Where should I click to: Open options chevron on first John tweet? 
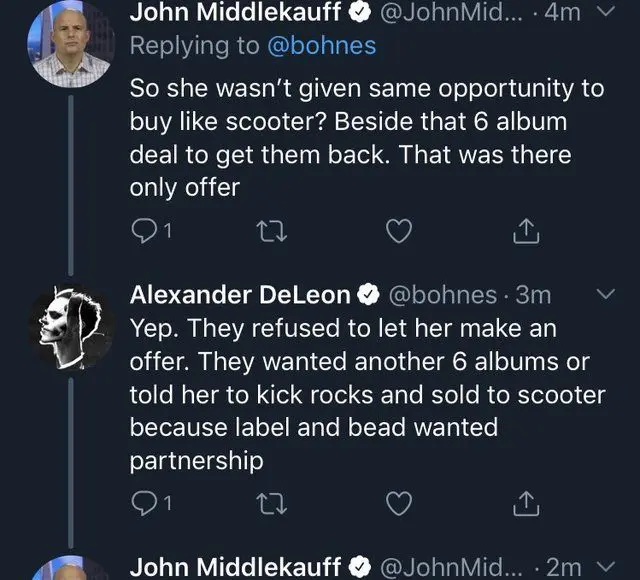pos(603,12)
